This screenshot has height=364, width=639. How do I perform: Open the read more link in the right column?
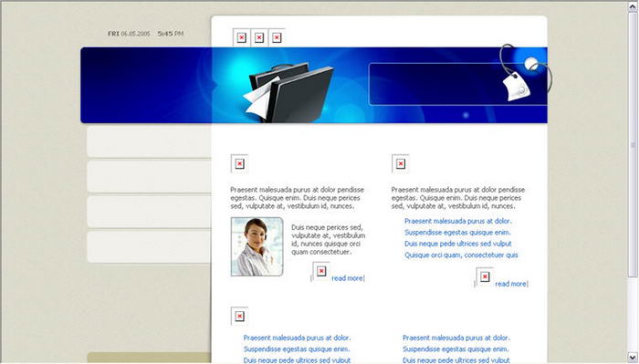tap(510, 284)
